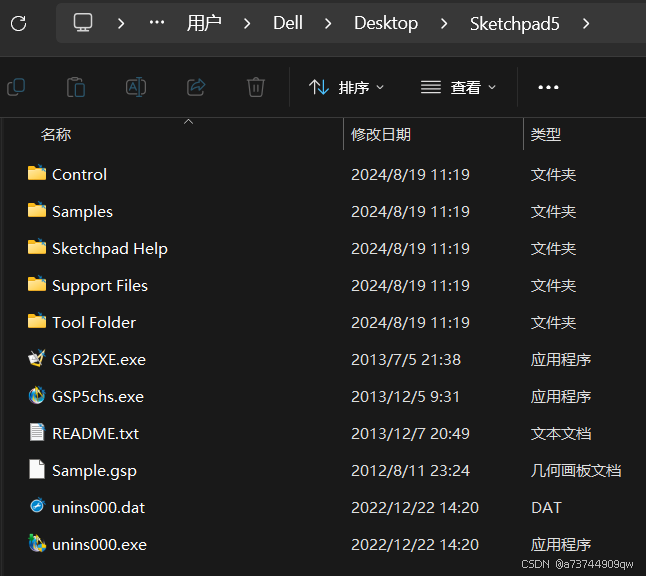Click the Sketchpad5 breadcrumb
Screen dimensions: 646x576
514,23
